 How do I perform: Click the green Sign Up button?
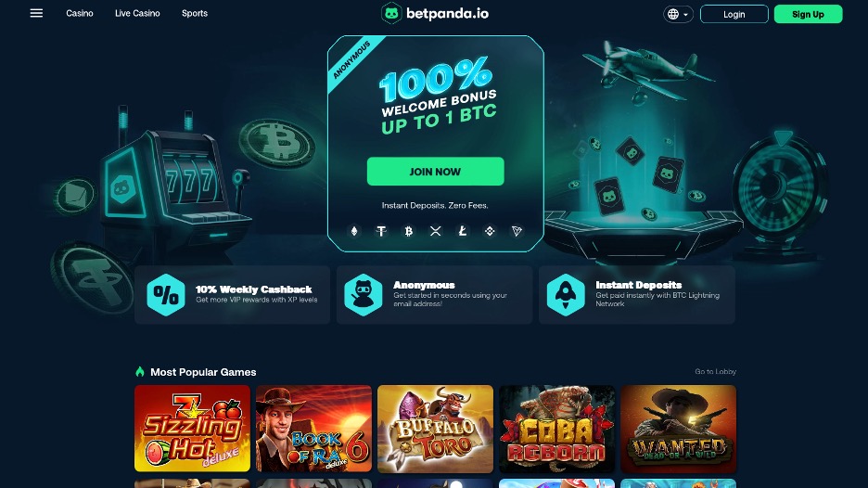[809, 14]
